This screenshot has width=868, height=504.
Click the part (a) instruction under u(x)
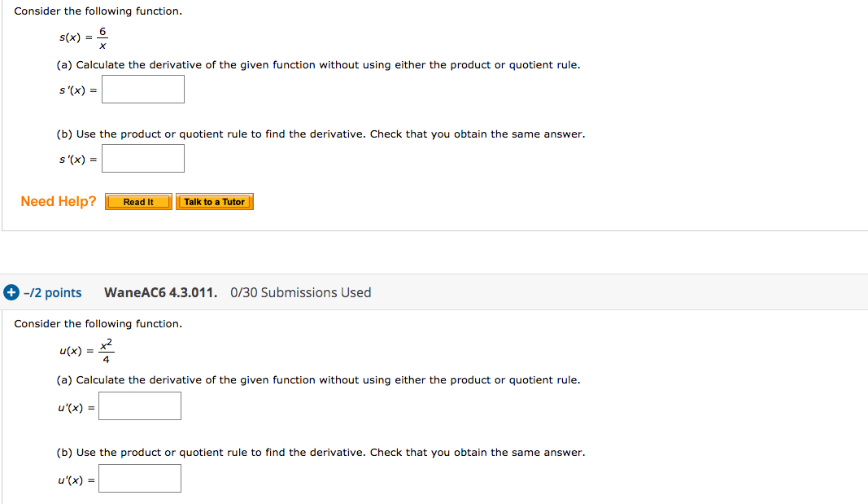coord(318,380)
